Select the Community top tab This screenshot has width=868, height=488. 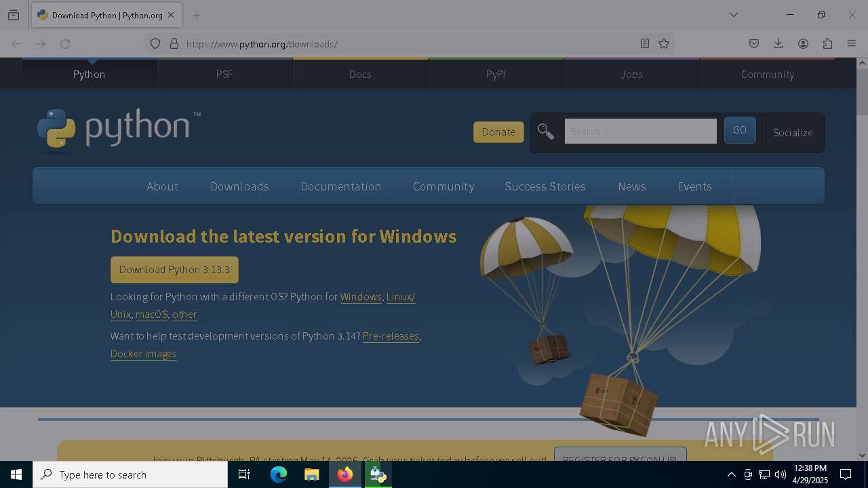[x=767, y=74]
